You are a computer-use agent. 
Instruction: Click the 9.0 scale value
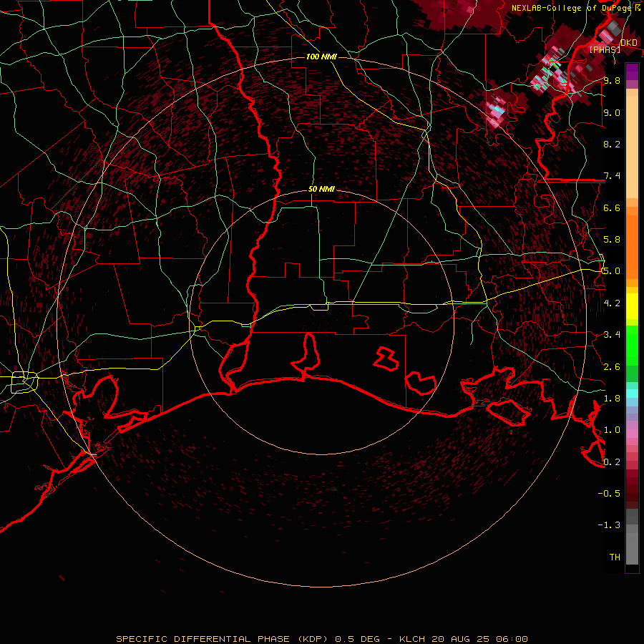pos(612,113)
